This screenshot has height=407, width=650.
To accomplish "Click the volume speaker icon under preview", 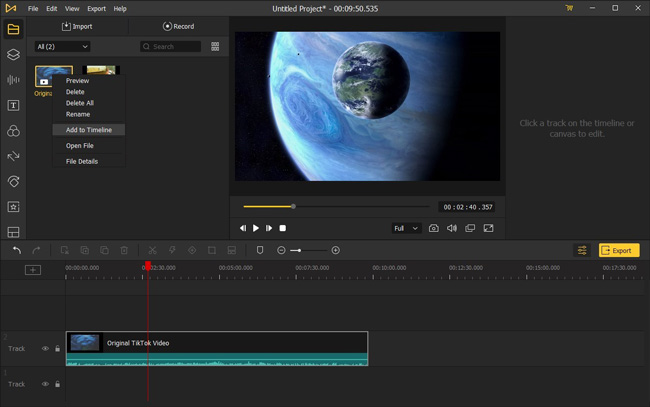I will click(x=452, y=228).
